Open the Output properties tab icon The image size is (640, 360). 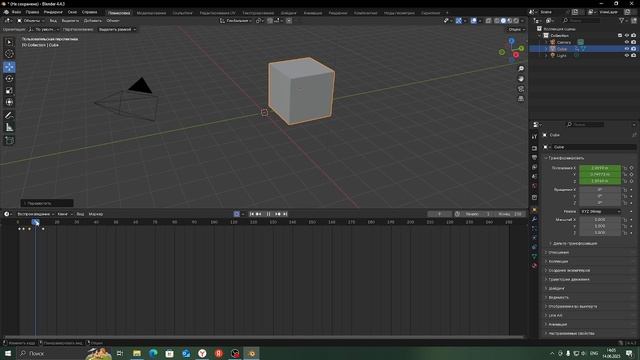534,158
